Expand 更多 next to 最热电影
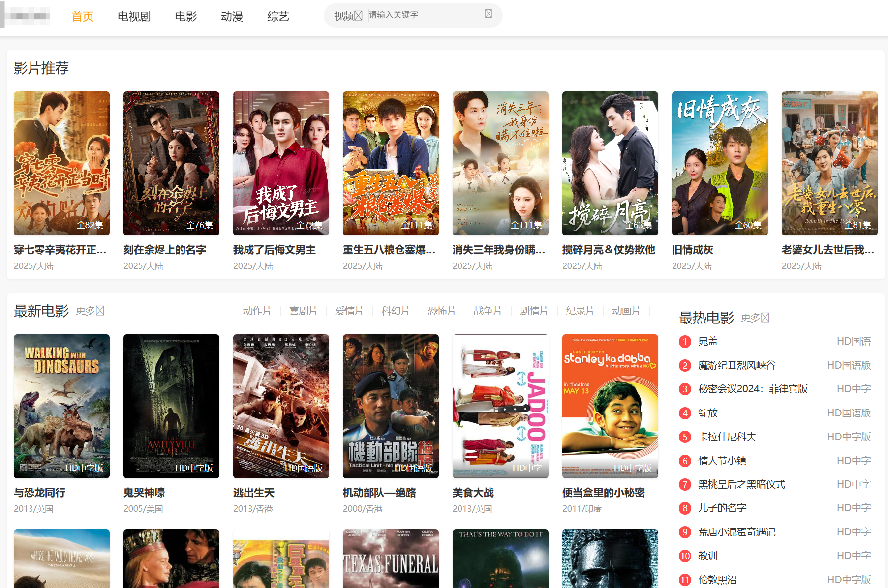The height and width of the screenshot is (588, 888). tap(755, 318)
